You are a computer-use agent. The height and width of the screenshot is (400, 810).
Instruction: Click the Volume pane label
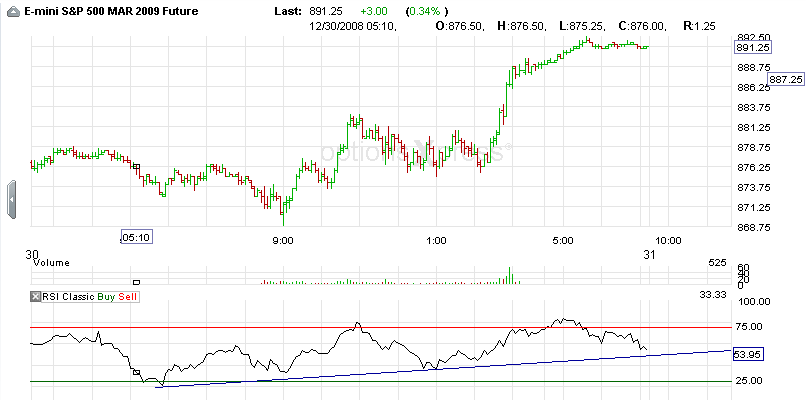point(51,263)
